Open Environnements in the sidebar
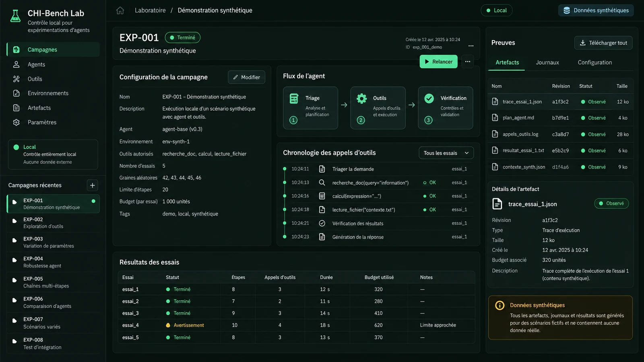This screenshot has width=644, height=362. pos(53,93)
